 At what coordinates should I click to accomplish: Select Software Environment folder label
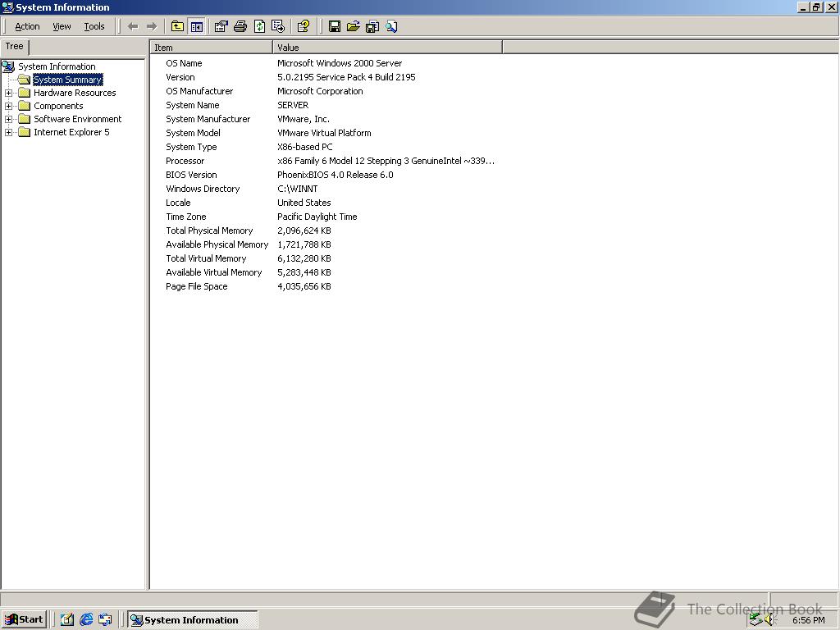[78, 119]
